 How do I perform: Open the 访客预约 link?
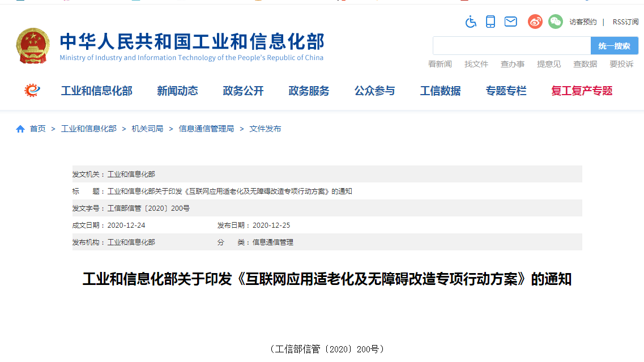[583, 22]
